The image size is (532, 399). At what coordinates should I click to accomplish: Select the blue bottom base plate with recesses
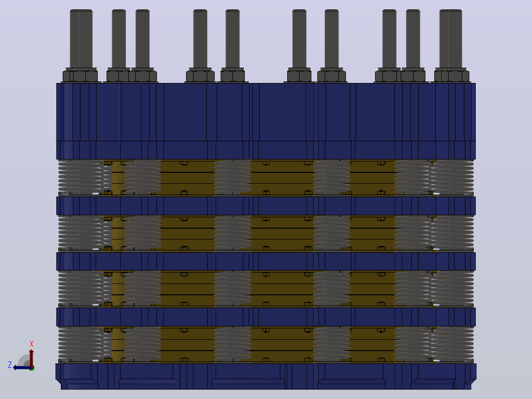[266, 376]
